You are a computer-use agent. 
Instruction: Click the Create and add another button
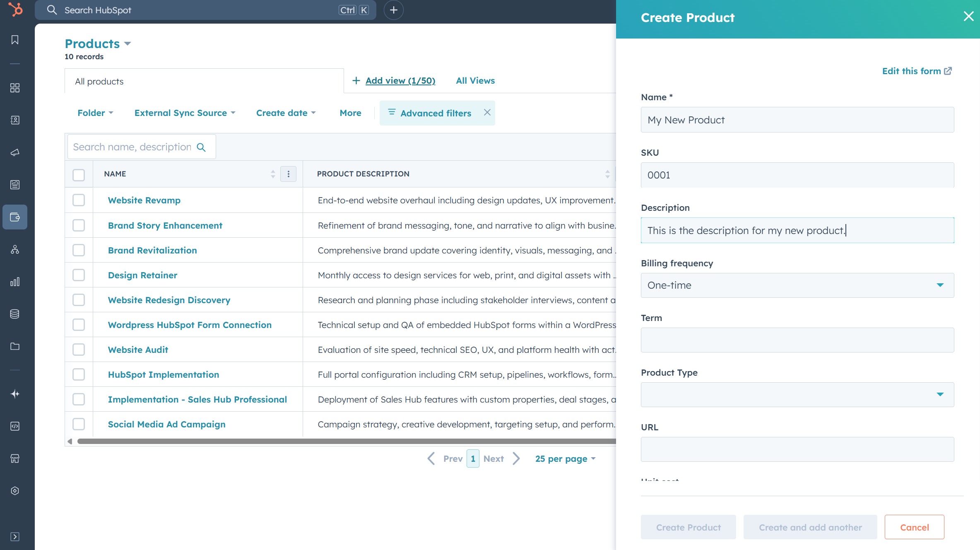click(810, 527)
